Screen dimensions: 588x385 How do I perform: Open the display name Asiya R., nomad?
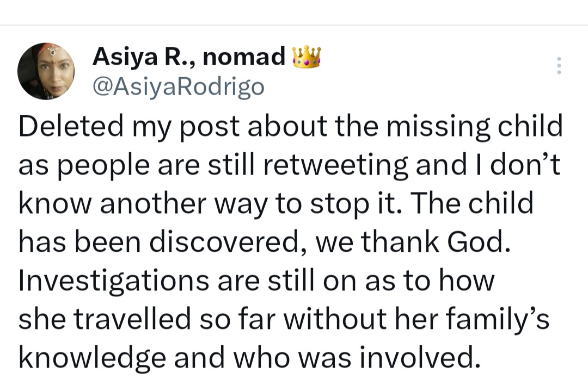(189, 57)
